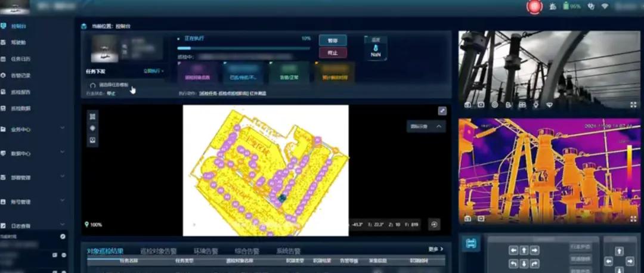This screenshot has width=644, height=273.
Task: Switch to the 系统告警 tab
Action: (288, 251)
